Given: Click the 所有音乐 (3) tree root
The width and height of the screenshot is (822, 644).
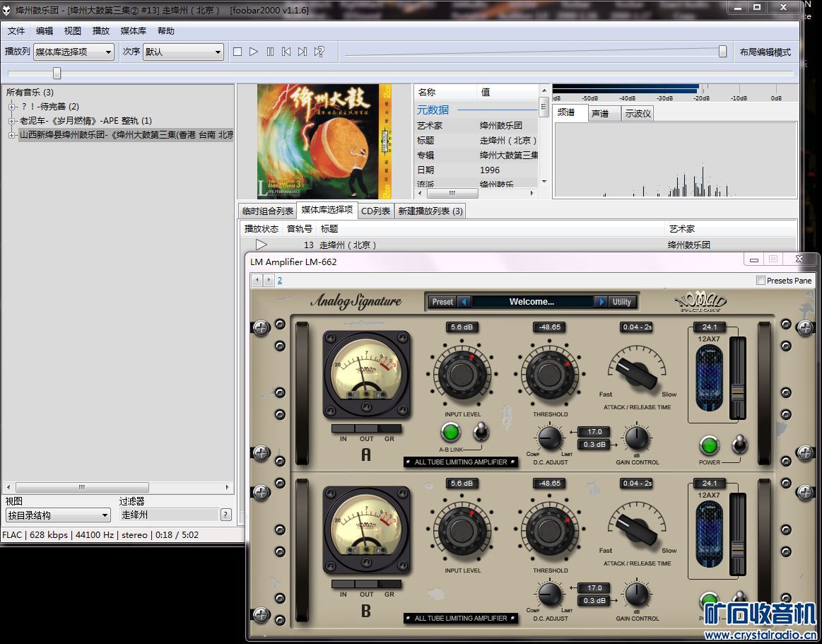Looking at the screenshot, I should [x=30, y=93].
